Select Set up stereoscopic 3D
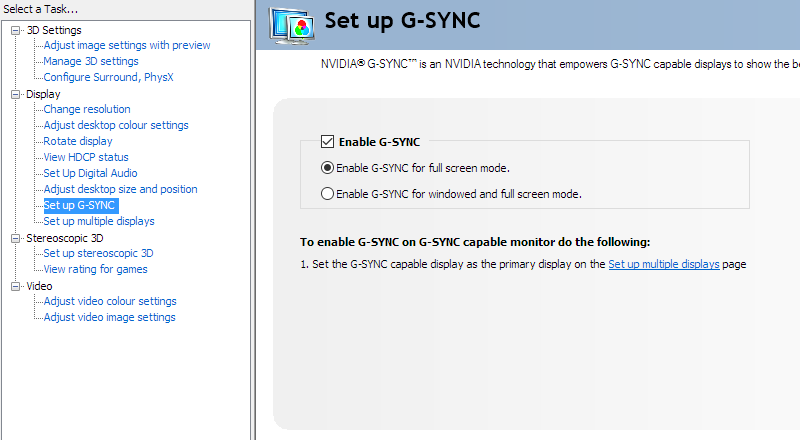 (98, 253)
